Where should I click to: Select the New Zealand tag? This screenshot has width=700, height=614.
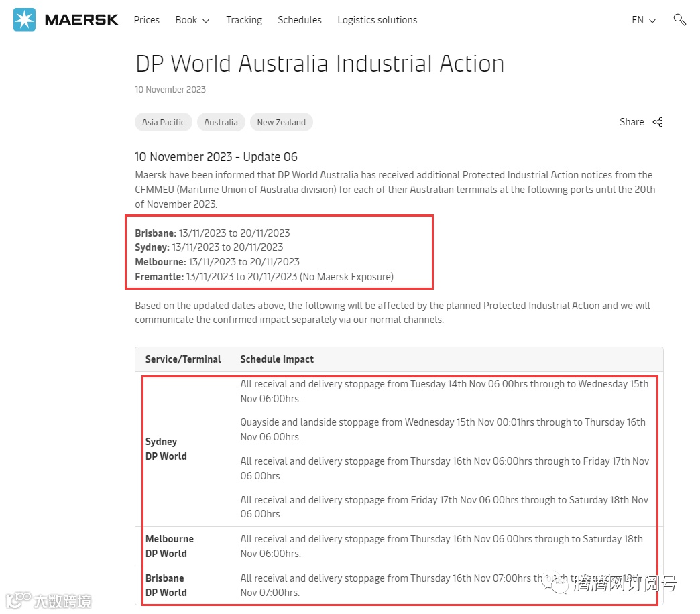pyautogui.click(x=281, y=122)
